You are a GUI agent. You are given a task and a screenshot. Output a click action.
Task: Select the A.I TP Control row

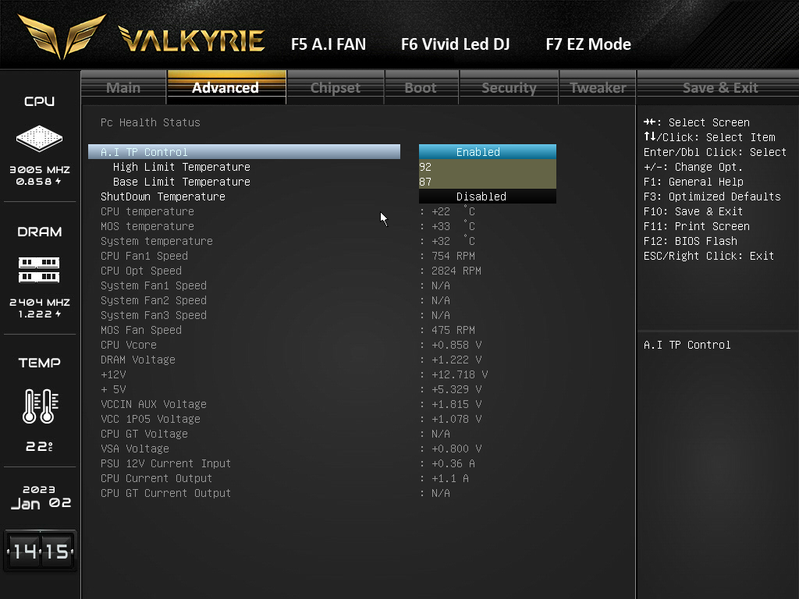click(244, 152)
